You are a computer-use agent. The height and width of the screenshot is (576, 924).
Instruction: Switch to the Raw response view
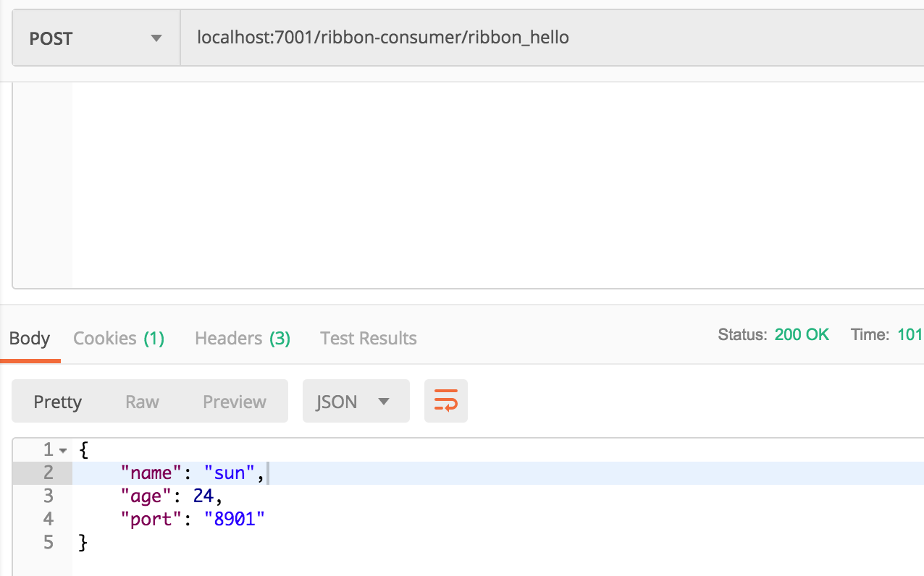tap(142, 401)
